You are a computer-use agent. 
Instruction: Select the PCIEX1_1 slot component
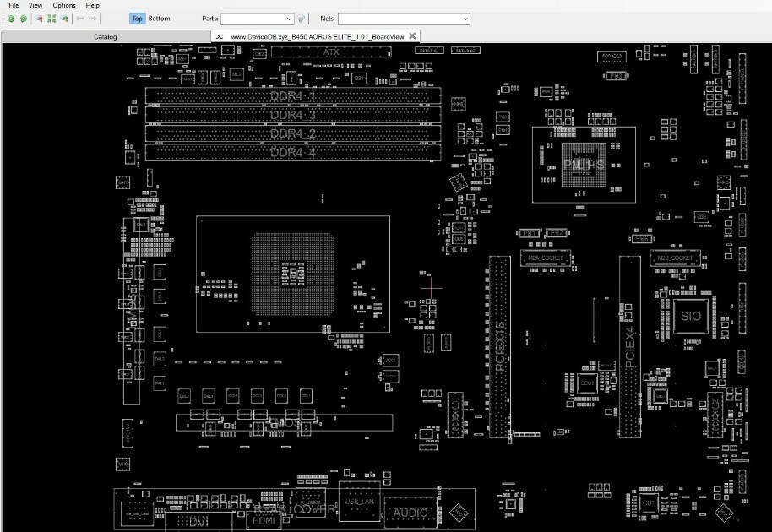455,415
